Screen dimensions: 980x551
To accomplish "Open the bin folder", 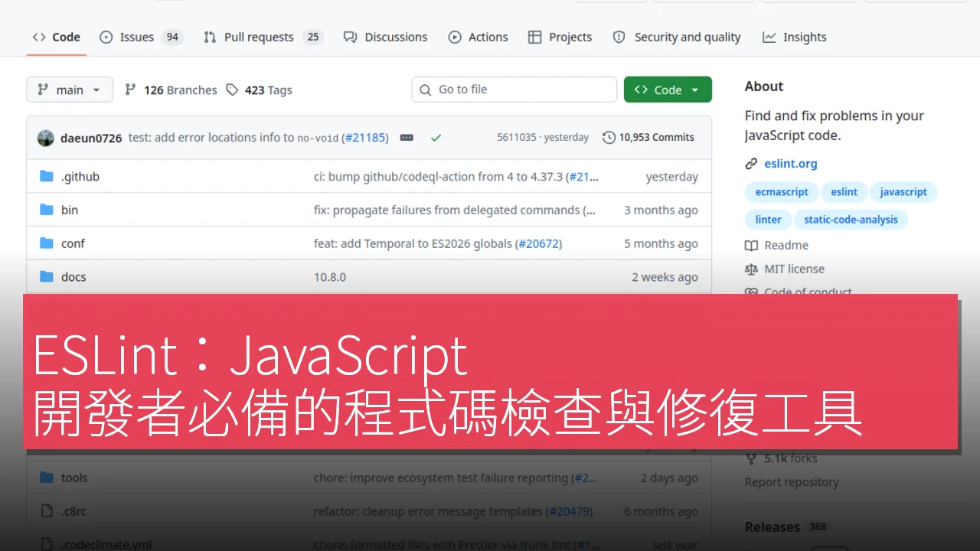I will coord(70,210).
